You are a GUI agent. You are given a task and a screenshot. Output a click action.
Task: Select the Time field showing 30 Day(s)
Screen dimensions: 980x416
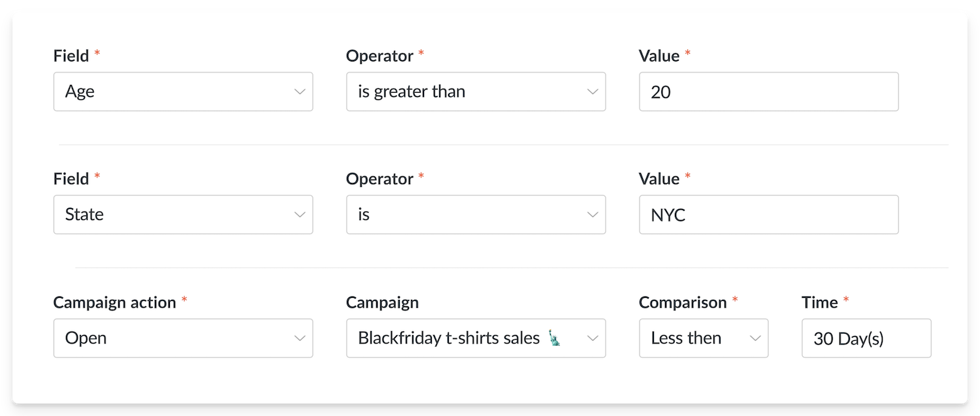click(866, 338)
